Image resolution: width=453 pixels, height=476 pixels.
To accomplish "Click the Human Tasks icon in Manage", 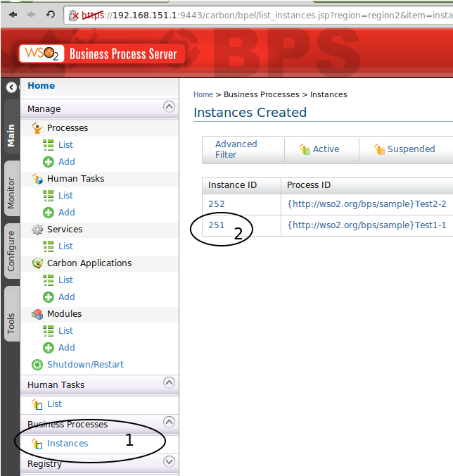I will pos(37,179).
